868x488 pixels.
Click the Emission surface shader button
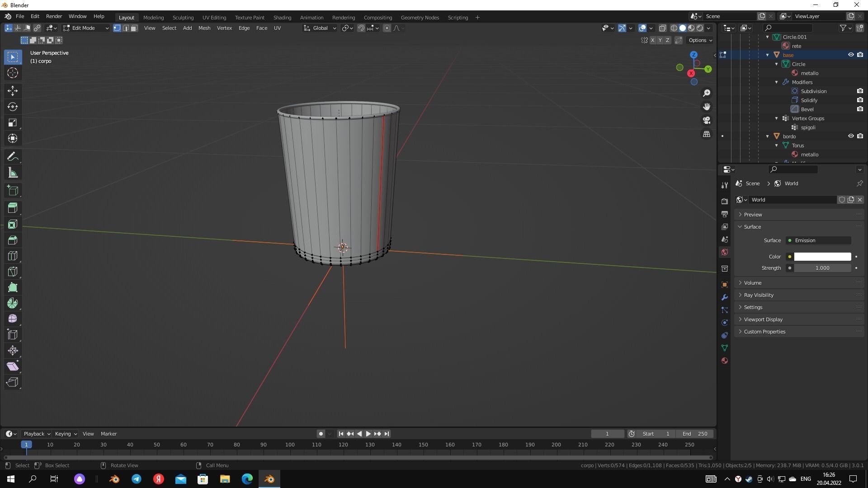click(x=818, y=240)
